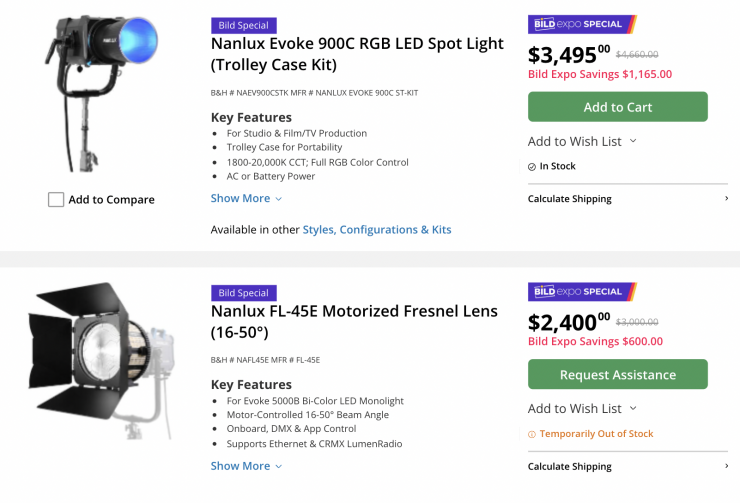Click the Bild Expo Special badge on Evoke 900C
This screenshot has width=740, height=503.
pos(582,24)
